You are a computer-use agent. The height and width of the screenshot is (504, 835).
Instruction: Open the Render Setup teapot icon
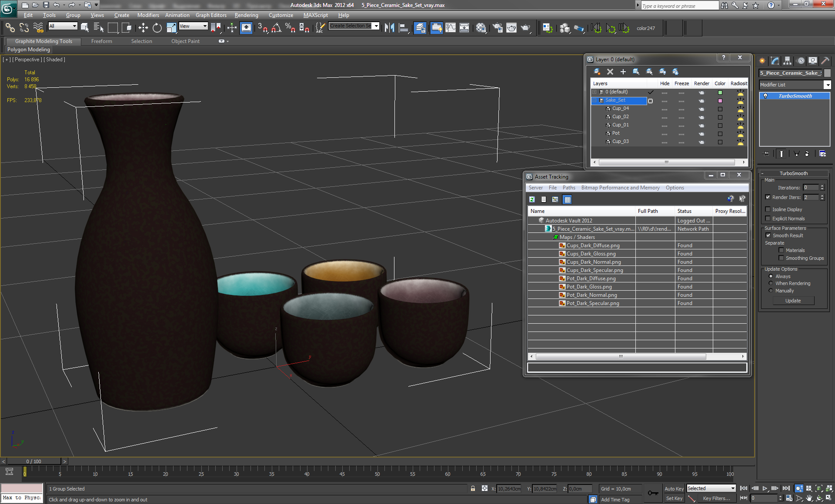[497, 28]
